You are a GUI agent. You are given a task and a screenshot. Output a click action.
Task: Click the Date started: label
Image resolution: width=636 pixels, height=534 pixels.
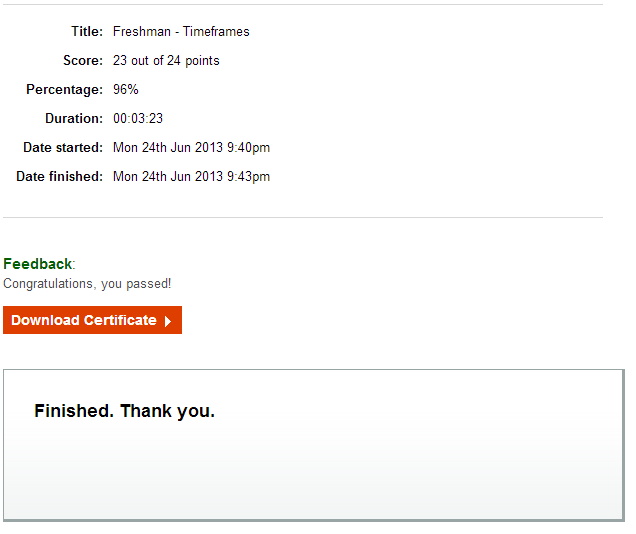click(x=63, y=148)
